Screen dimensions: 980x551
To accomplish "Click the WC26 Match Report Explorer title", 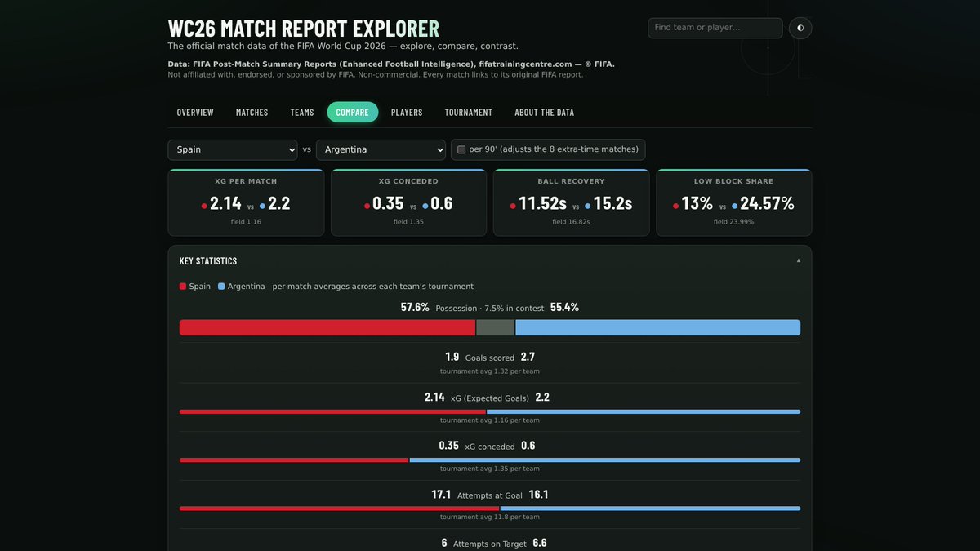I will (x=304, y=29).
